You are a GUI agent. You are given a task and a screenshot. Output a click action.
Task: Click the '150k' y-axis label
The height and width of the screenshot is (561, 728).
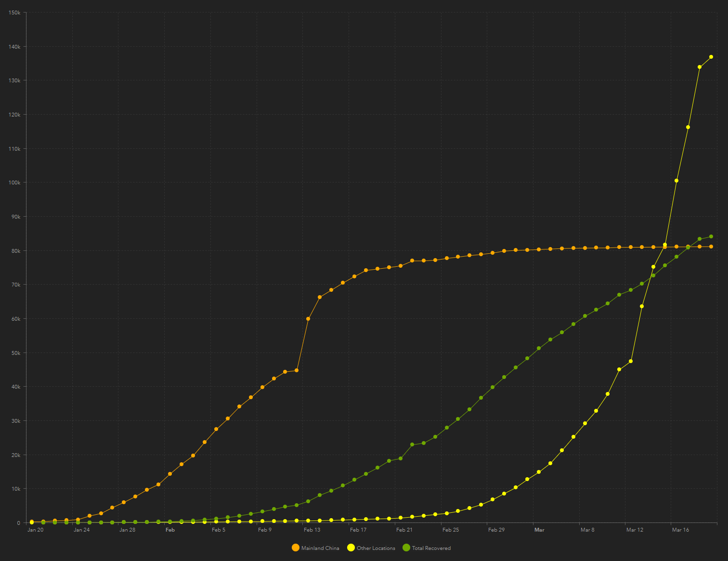coord(14,13)
